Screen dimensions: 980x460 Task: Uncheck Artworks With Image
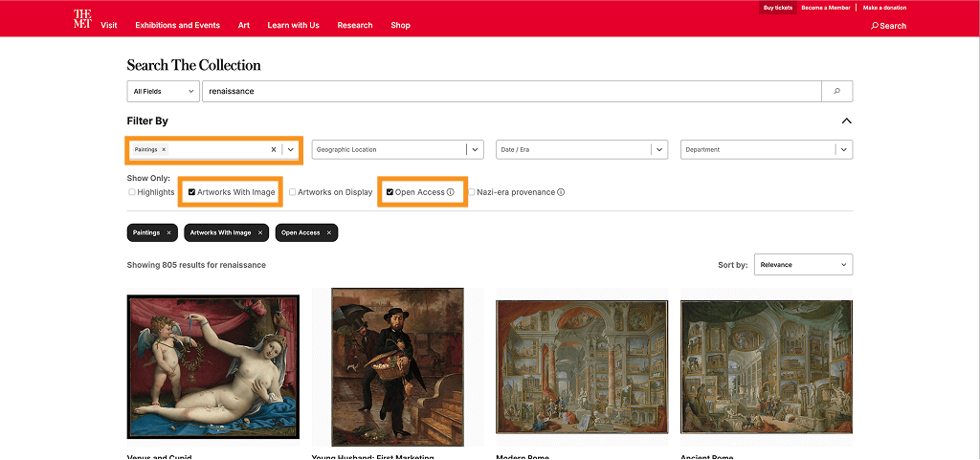(191, 192)
